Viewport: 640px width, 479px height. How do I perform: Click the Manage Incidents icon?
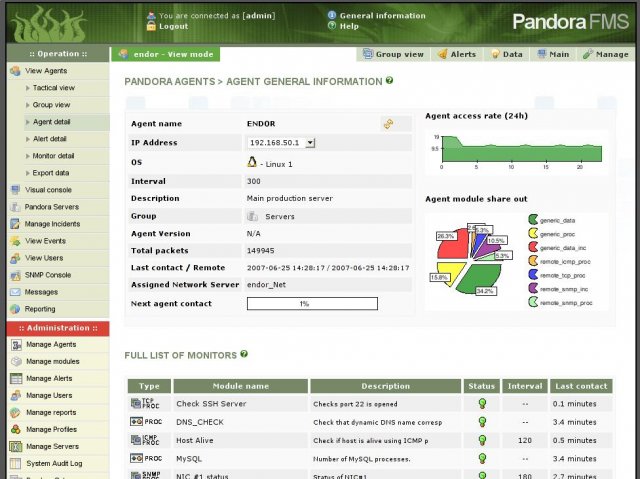pos(16,224)
